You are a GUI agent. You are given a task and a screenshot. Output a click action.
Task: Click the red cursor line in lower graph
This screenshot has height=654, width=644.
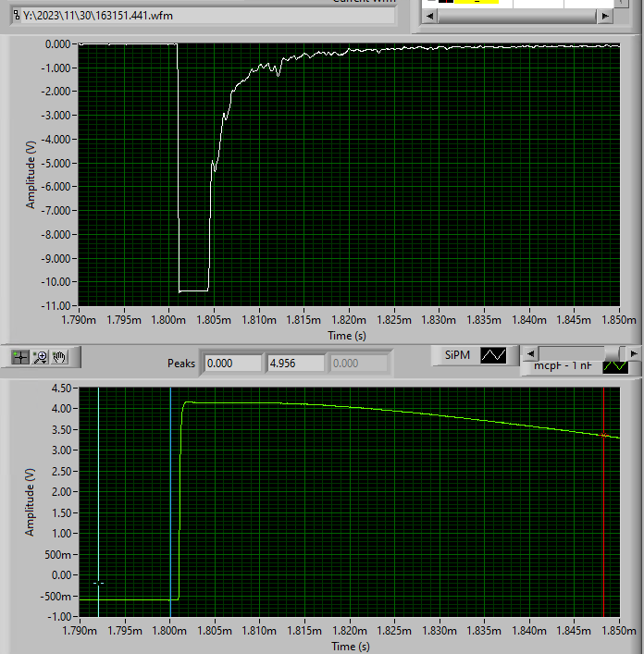click(x=603, y=500)
